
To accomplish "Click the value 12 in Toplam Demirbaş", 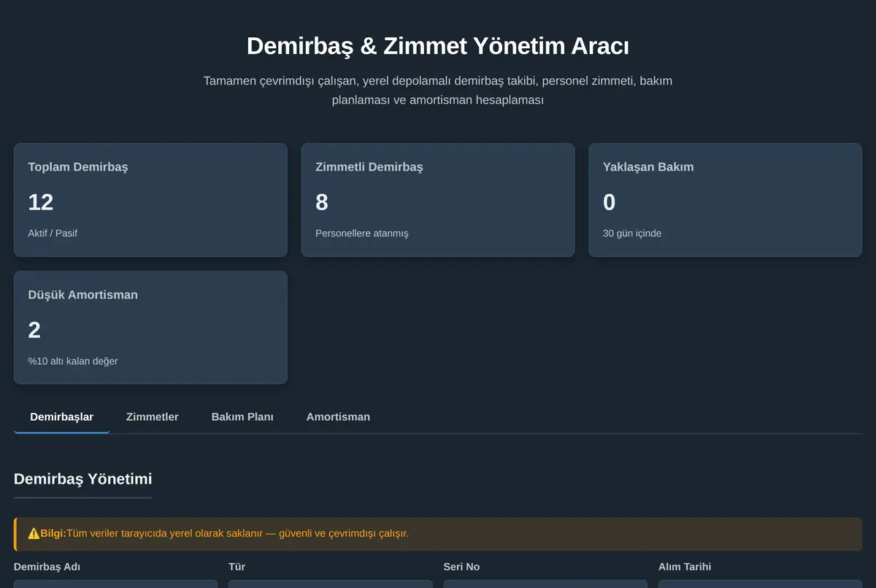I will tap(41, 202).
